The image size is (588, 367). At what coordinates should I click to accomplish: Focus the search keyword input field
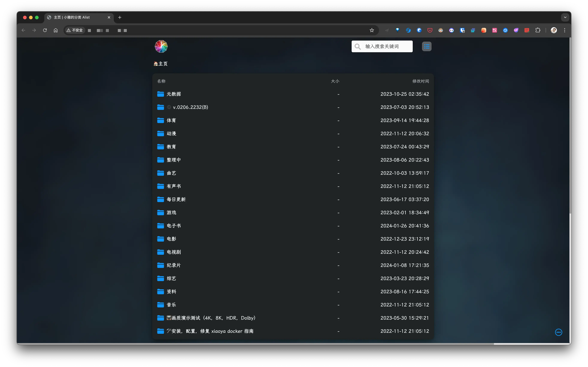coord(386,46)
